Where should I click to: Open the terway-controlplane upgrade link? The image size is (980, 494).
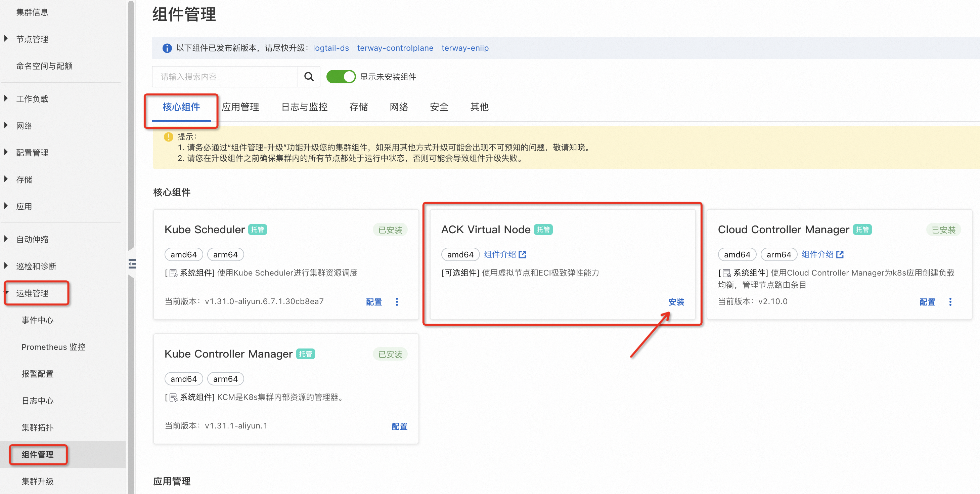(395, 48)
